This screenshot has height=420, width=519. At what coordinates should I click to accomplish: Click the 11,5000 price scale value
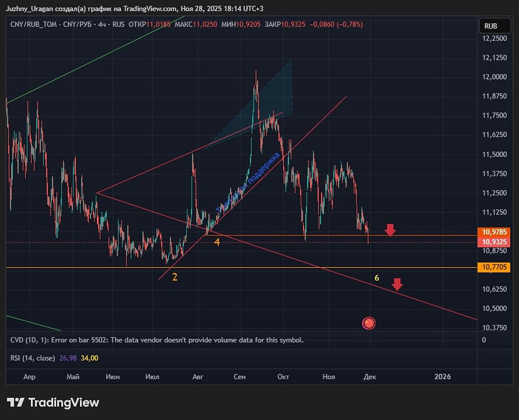(x=494, y=155)
